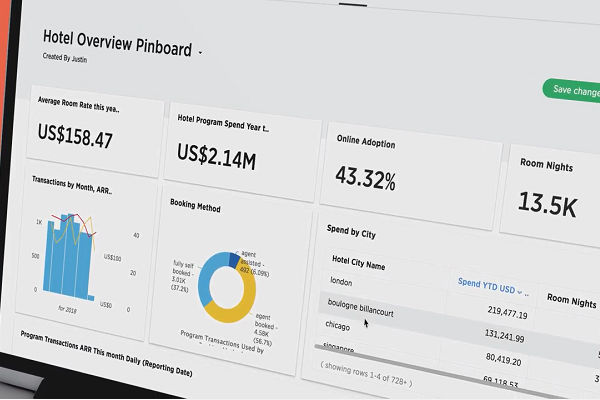Select the dark blue agent assisted segment
This screenshot has width=600, height=400.
point(234,260)
